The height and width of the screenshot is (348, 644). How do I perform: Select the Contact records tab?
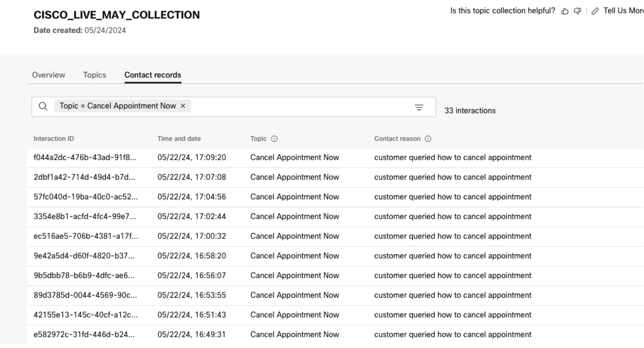[x=153, y=75]
